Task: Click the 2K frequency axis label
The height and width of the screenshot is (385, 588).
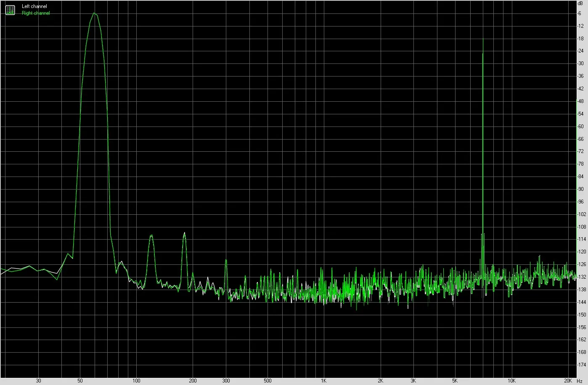Action: (380, 381)
